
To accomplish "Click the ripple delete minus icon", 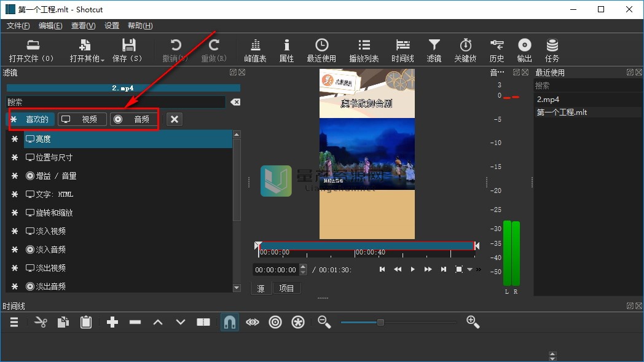I will coord(135,322).
